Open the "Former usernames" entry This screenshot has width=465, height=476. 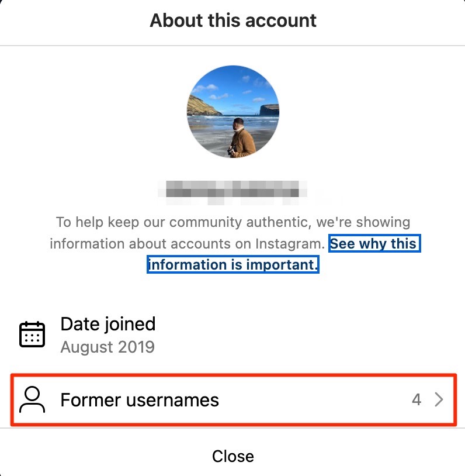140,400
